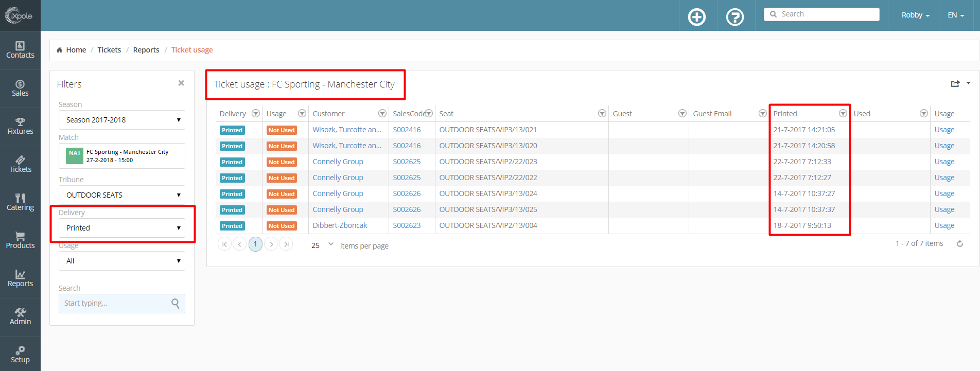Go to last page of results
The height and width of the screenshot is (371, 980).
(286, 244)
